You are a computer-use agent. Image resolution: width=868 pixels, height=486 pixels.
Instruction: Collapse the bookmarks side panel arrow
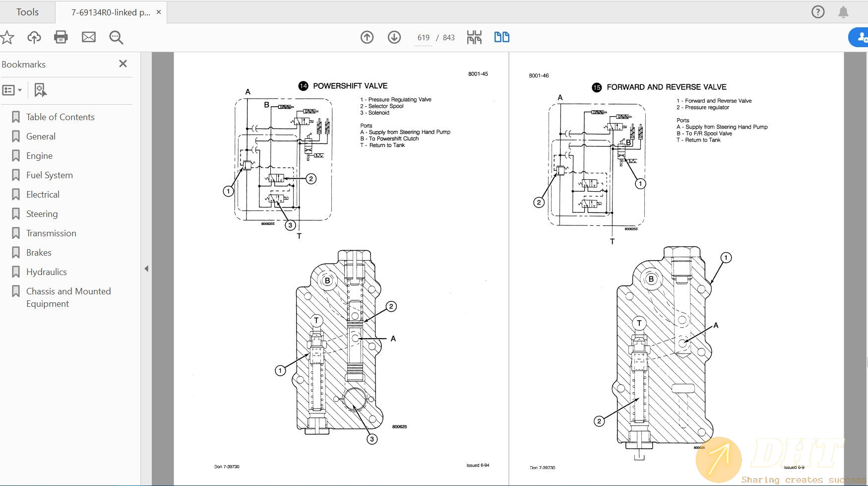tap(146, 269)
